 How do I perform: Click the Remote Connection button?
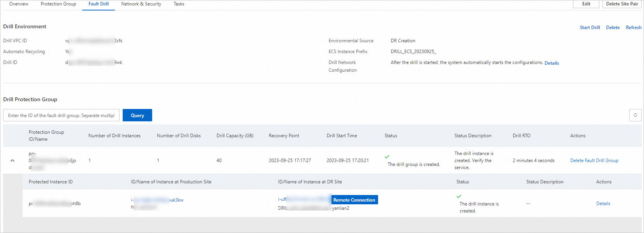point(354,200)
